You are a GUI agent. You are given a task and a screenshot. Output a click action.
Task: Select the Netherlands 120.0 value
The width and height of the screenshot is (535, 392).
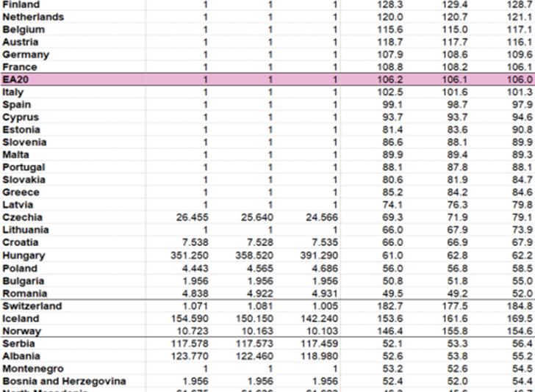pos(395,17)
